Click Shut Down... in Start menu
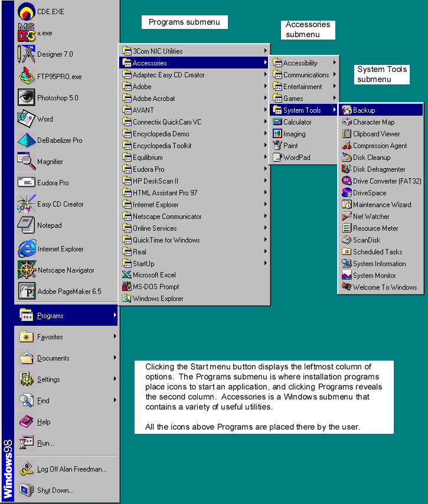 66,490
